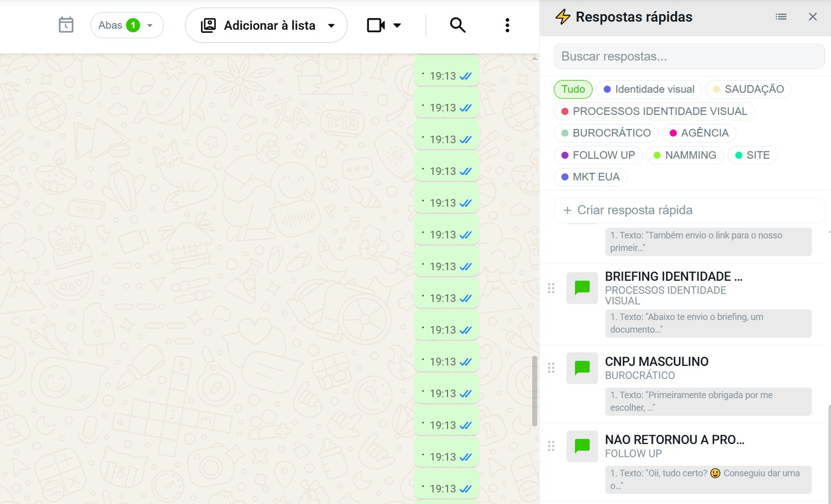
Task: Filter by FOLLOW UP tag
Action: coord(598,155)
